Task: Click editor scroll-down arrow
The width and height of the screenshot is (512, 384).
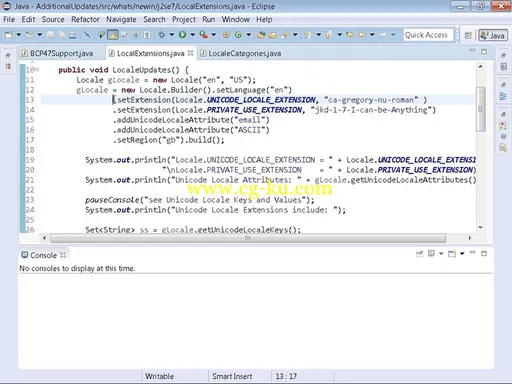Action: click(481, 227)
